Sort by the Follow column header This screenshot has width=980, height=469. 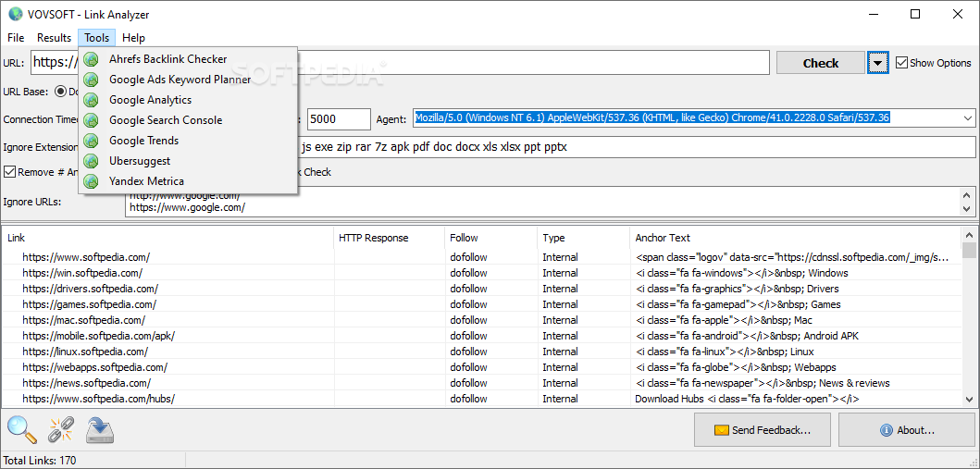tap(491, 238)
